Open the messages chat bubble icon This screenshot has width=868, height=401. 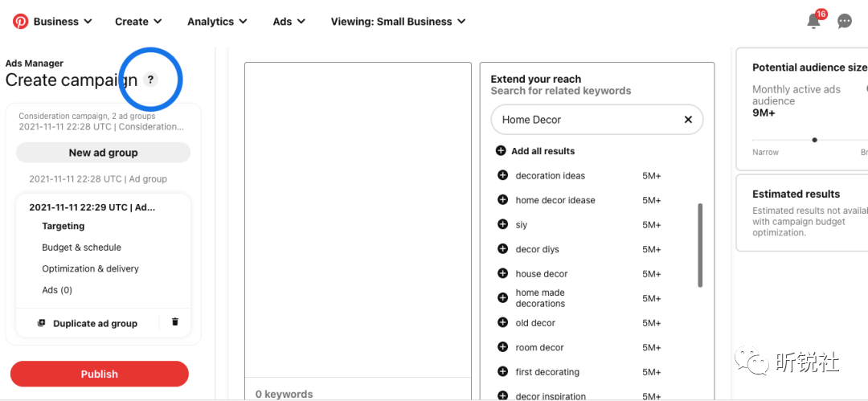[845, 22]
